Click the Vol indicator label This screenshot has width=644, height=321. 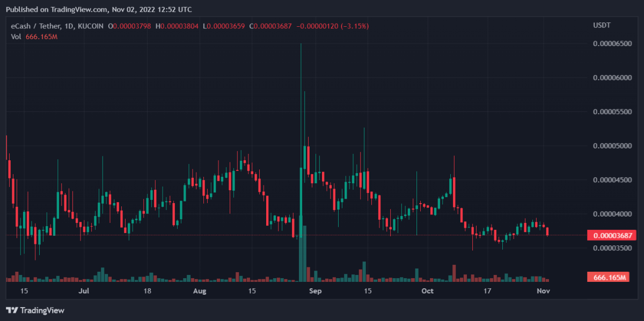[x=16, y=36]
